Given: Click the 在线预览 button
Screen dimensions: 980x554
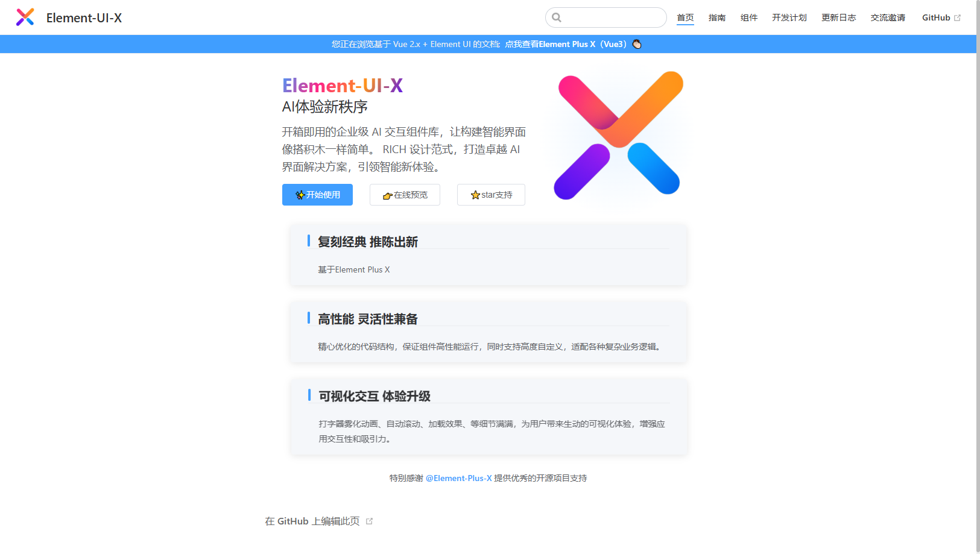Looking at the screenshot, I should (405, 195).
